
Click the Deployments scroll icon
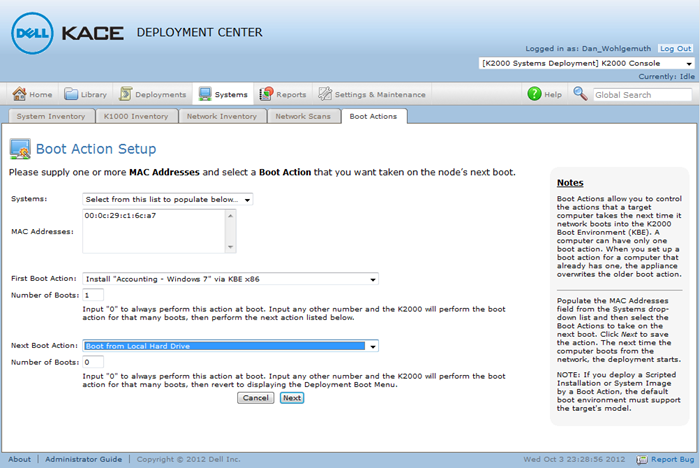pos(125,94)
